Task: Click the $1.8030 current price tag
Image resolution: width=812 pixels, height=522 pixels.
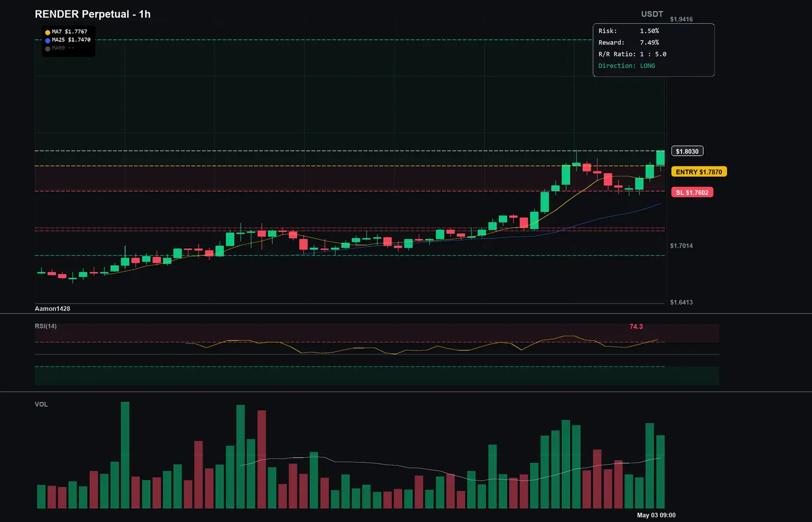Action: click(687, 151)
